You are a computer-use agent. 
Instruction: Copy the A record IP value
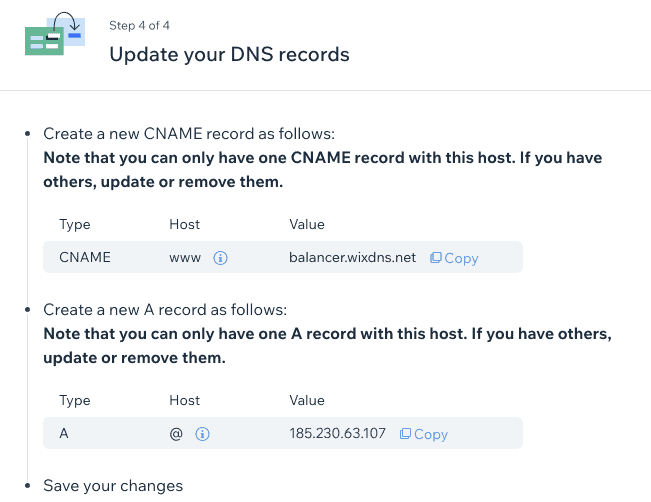coord(424,434)
